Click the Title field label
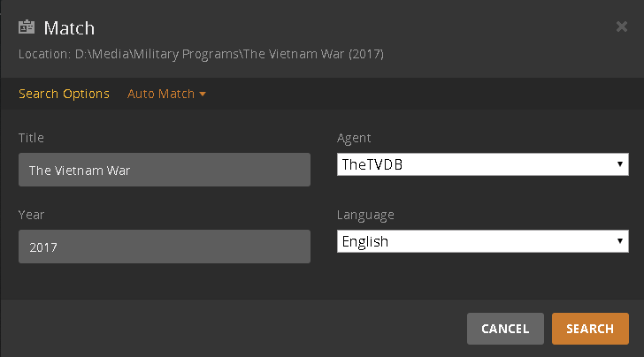 click(x=31, y=138)
